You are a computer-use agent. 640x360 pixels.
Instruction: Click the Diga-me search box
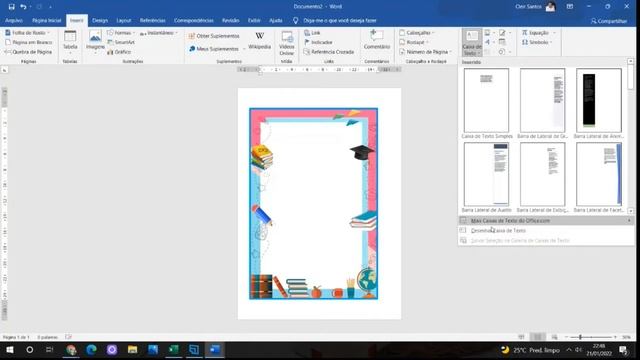coord(340,20)
